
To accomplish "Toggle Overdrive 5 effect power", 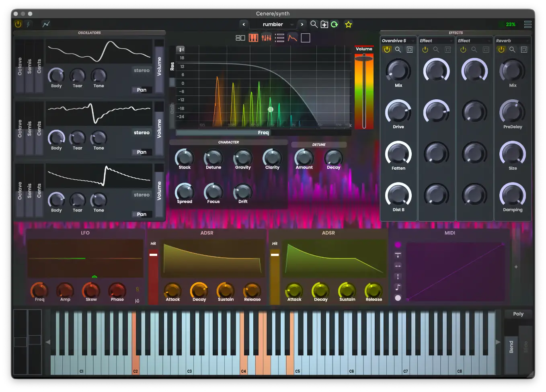I will [x=387, y=49].
